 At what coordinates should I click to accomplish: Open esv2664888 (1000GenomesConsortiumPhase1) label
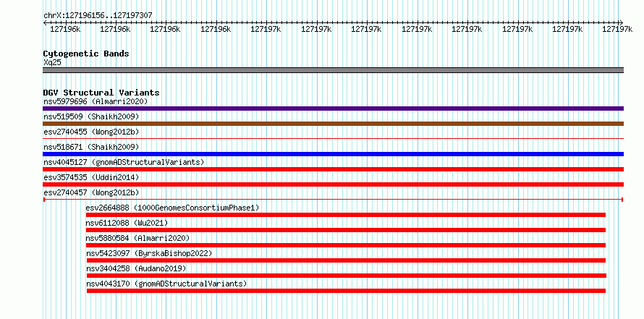click(172, 208)
